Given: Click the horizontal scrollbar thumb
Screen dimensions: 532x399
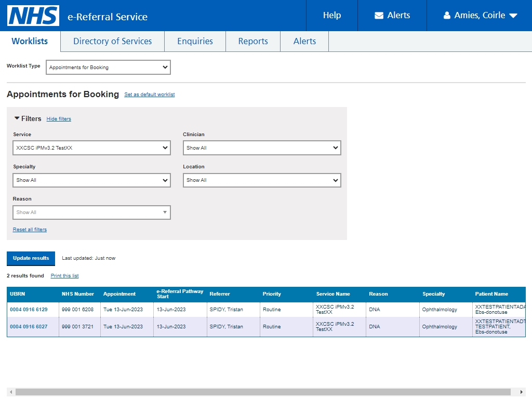Looking at the screenshot, I should point(263,392).
